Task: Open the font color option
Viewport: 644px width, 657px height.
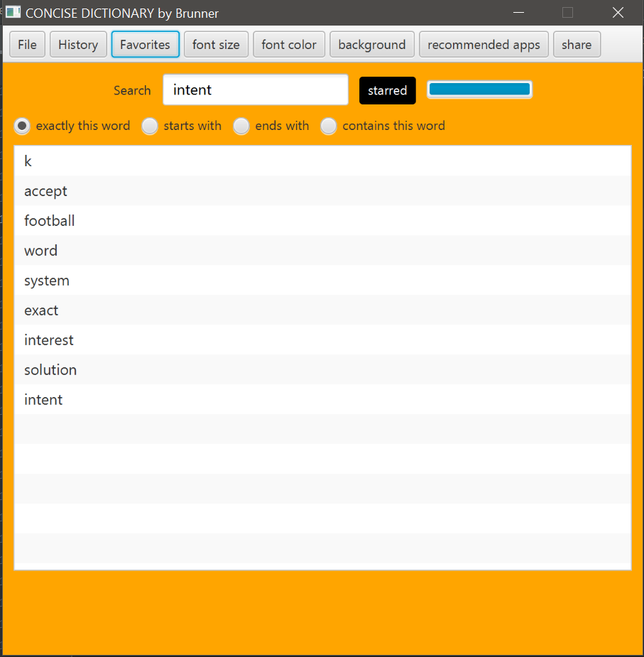Action: (289, 45)
